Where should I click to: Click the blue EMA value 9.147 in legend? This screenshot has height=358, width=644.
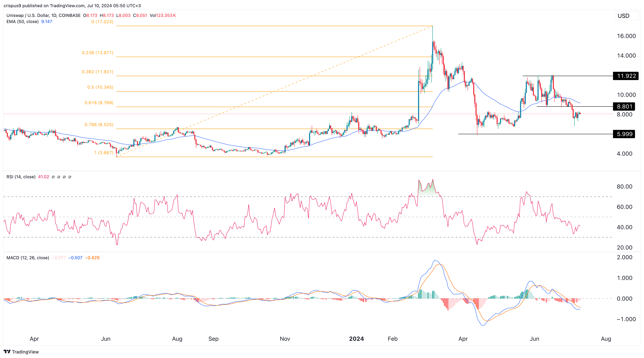[46, 22]
